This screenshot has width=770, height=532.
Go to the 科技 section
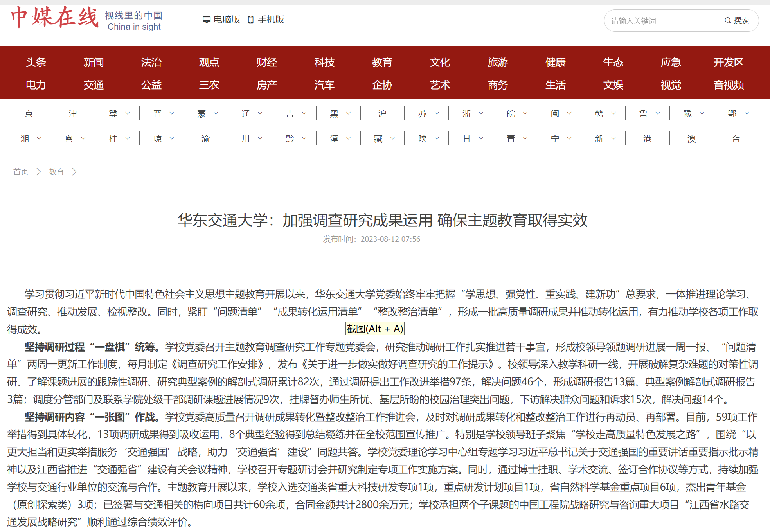point(324,62)
